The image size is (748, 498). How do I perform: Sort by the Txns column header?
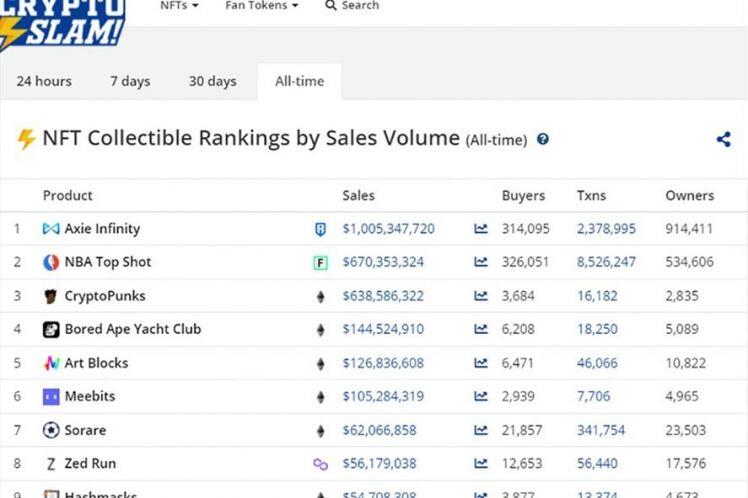(x=591, y=196)
